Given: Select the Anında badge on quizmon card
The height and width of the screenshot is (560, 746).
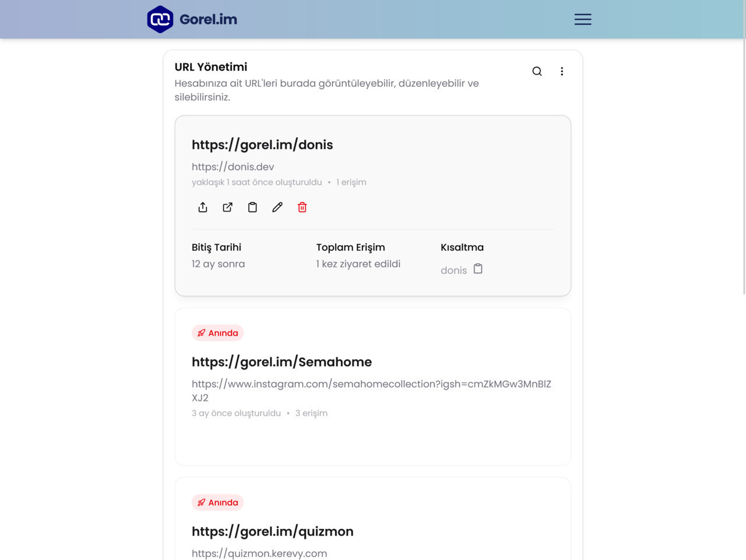Looking at the screenshot, I should [217, 502].
